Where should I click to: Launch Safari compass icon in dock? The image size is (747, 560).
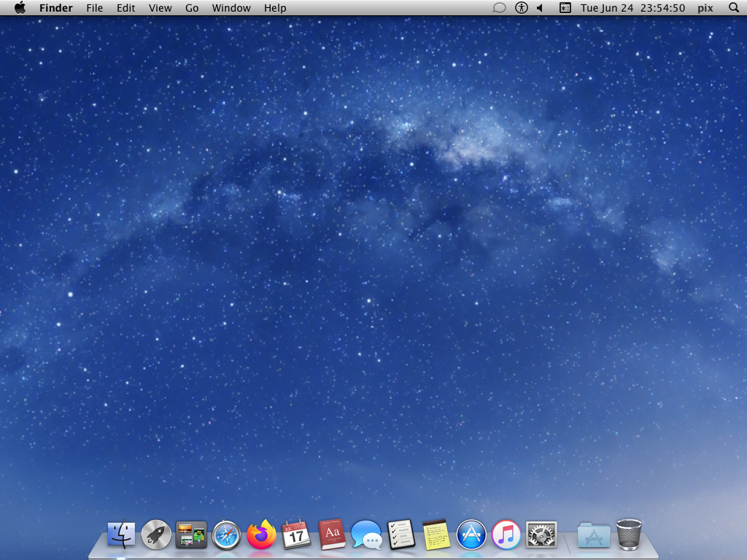pyautogui.click(x=226, y=535)
